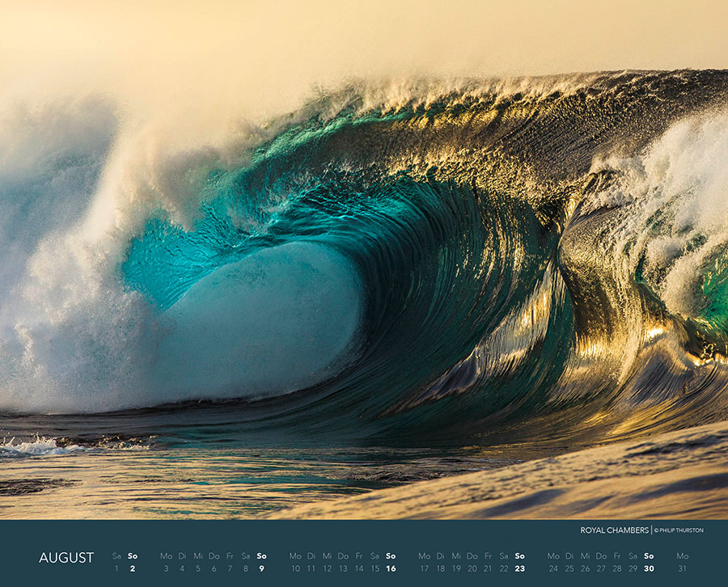Click the Philip Thurston copyright credit
The image size is (728, 587).
click(679, 530)
